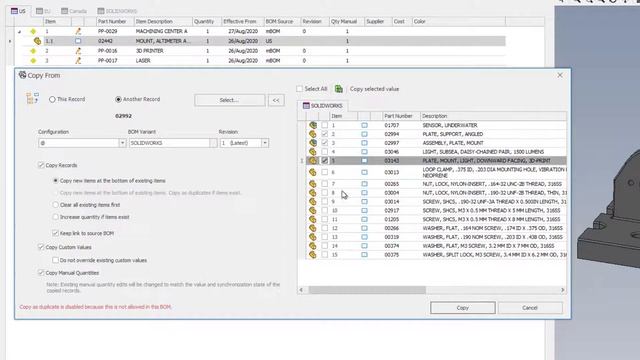Click green diamond icon of PP-0016 row
Image resolution: width=640 pixels, height=360 pixels.
click(33, 51)
